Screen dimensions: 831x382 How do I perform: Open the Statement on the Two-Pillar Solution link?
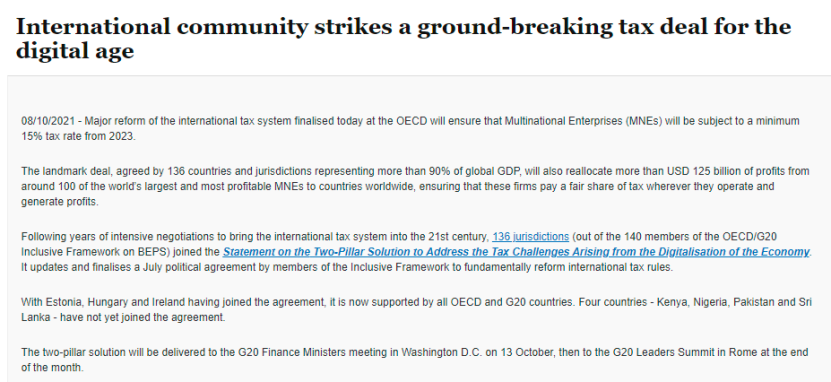pyautogui.click(x=516, y=252)
